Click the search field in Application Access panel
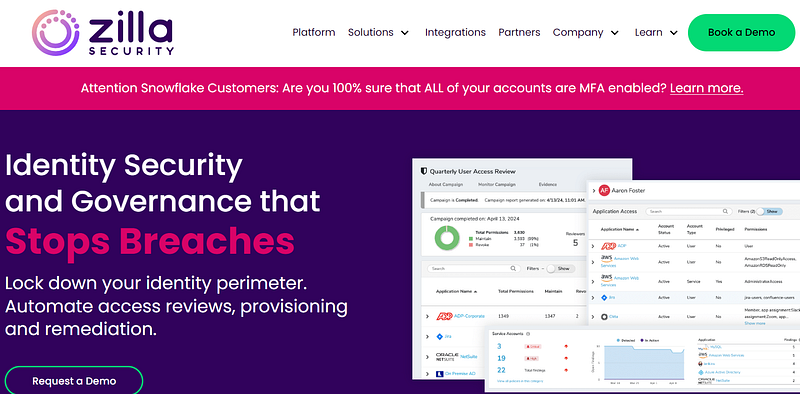 pos(688,211)
